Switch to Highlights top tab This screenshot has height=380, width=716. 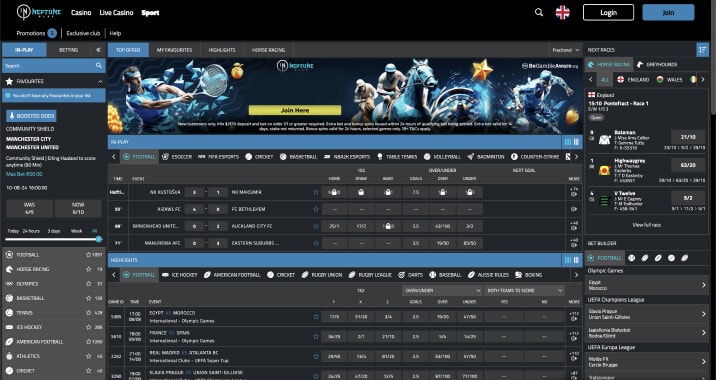coord(222,50)
